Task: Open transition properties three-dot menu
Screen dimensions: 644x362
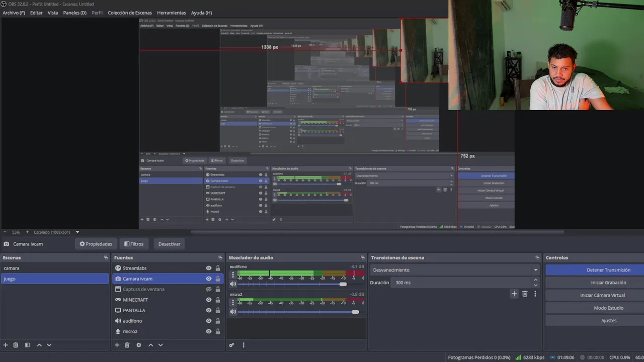Action: tap(535, 294)
